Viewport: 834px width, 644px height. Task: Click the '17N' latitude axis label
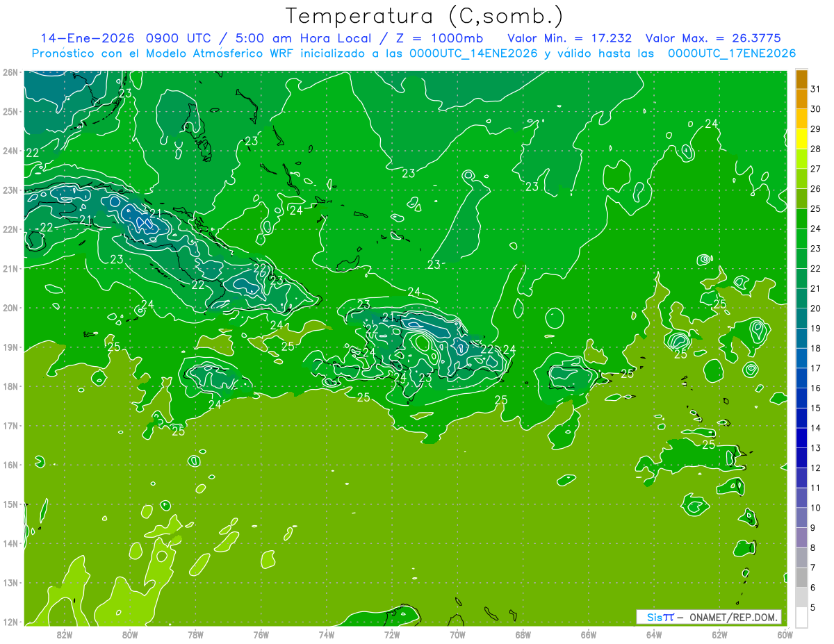tap(10, 425)
